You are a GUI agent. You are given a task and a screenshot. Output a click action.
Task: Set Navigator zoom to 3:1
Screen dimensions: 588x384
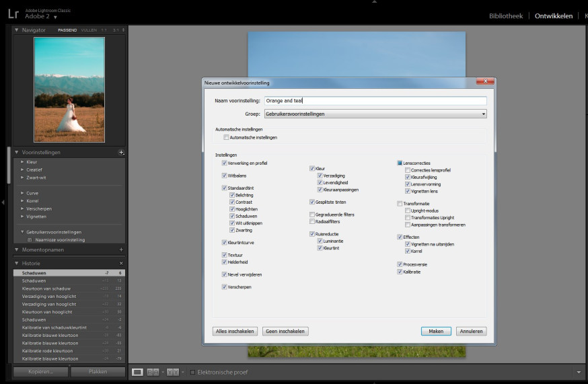[116, 30]
